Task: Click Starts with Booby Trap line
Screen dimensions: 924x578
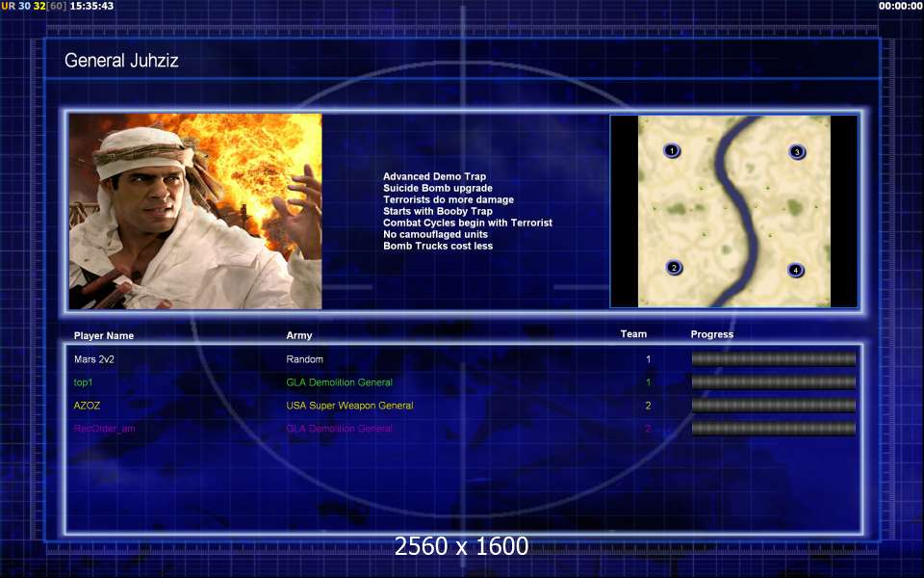Action: 438,211
